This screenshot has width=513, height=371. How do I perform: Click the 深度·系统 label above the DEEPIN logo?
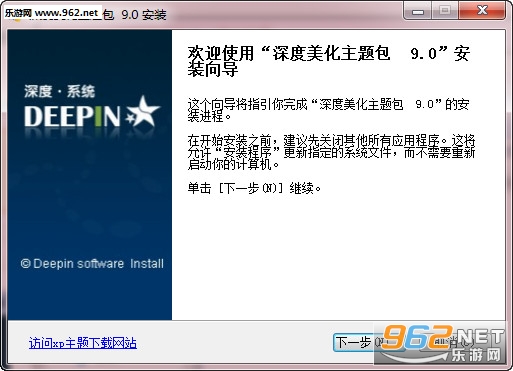point(60,91)
